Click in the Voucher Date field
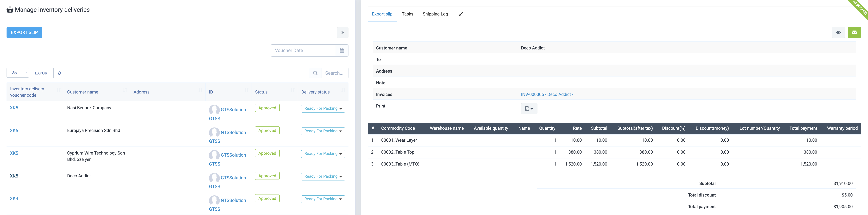 303,51
